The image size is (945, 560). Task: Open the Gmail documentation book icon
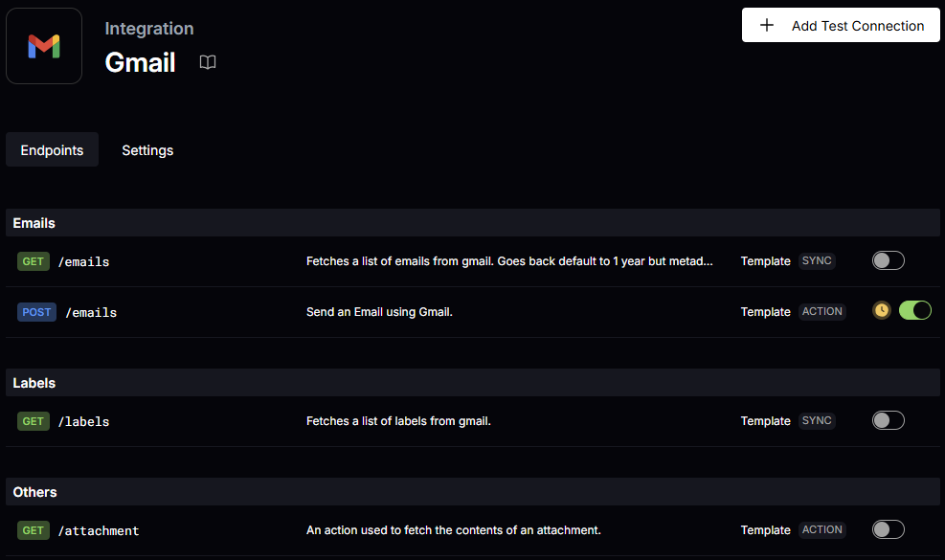(x=208, y=62)
